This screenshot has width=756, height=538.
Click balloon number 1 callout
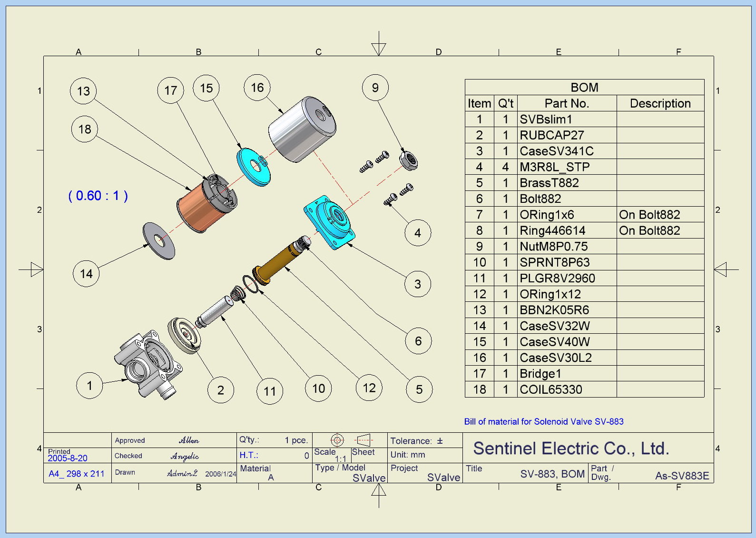coord(89,386)
